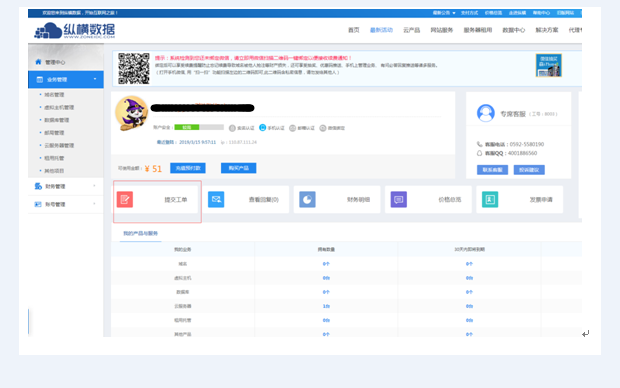Open 数据中心 in main navigation
This screenshot has width=620, height=388.
[x=514, y=30]
